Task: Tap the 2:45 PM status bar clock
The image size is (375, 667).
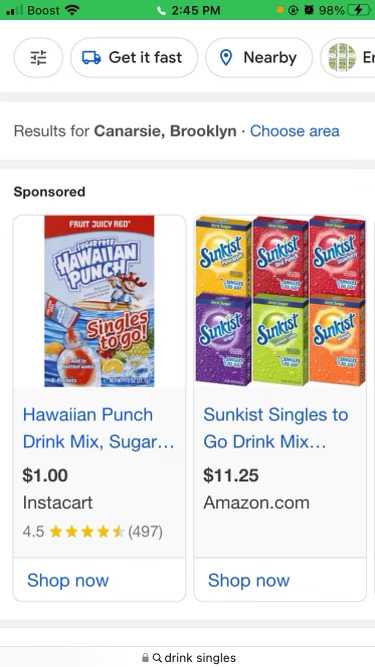Action: (196, 10)
